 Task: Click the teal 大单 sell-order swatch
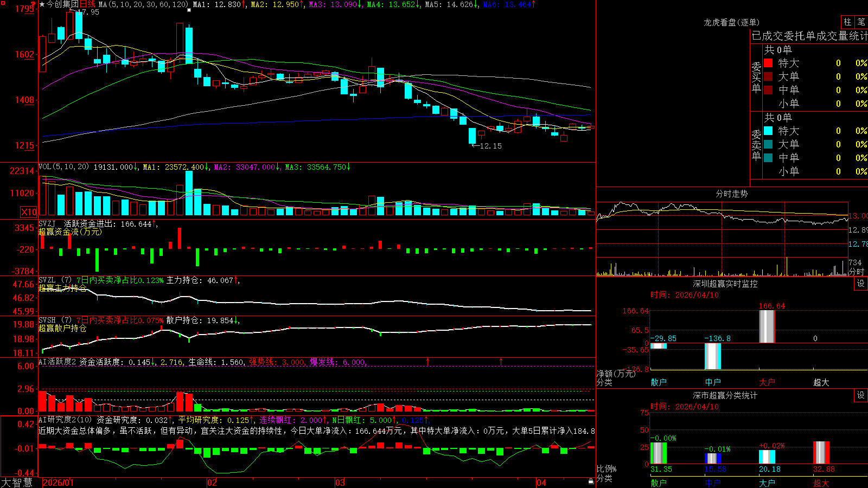pos(768,144)
